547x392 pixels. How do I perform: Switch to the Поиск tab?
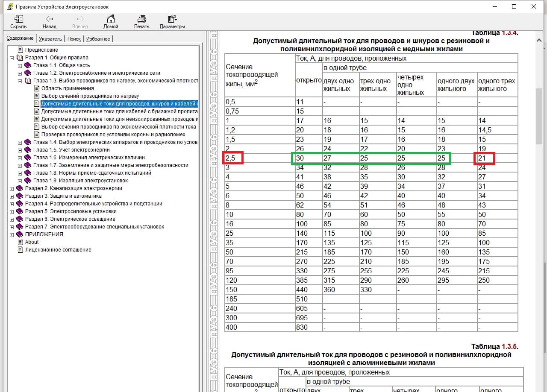(74, 39)
